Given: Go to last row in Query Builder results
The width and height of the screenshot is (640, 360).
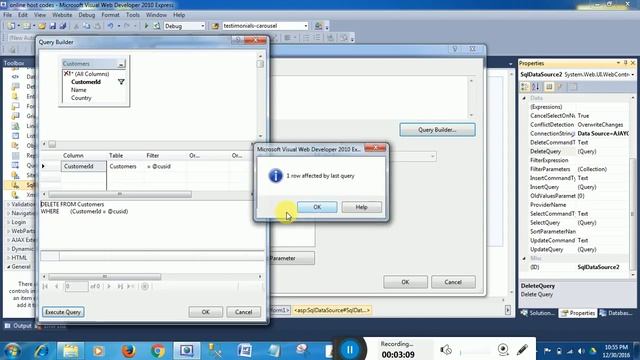Looking at the screenshot, I should pyautogui.click(x=120, y=287).
